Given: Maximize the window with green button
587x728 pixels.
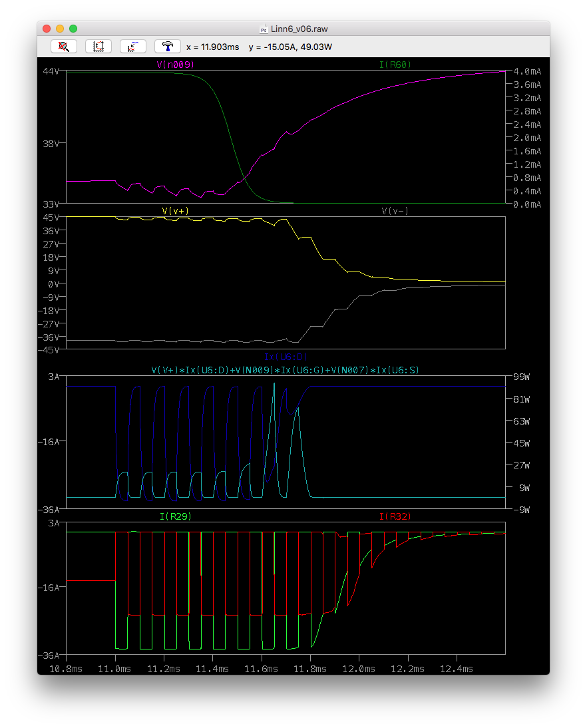Looking at the screenshot, I should tap(73, 29).
